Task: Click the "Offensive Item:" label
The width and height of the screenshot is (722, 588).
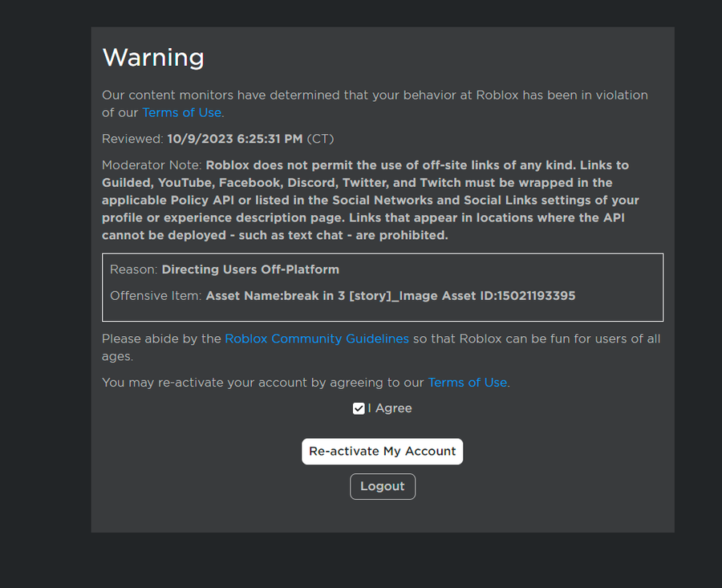Action: [x=156, y=296]
